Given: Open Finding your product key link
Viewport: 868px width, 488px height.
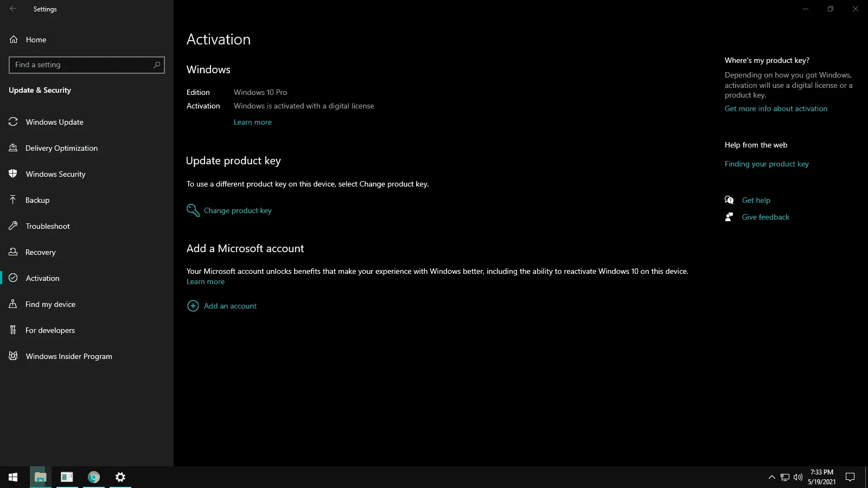Looking at the screenshot, I should click(x=767, y=164).
